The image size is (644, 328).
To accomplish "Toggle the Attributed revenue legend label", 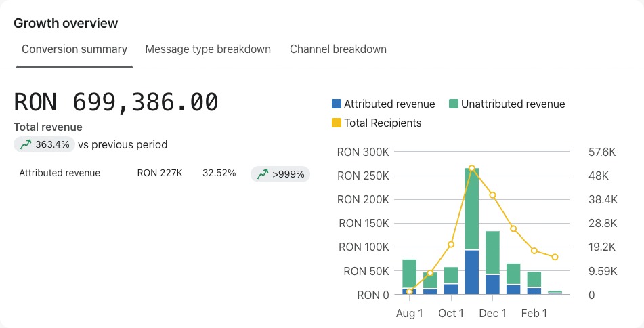I will point(389,104).
